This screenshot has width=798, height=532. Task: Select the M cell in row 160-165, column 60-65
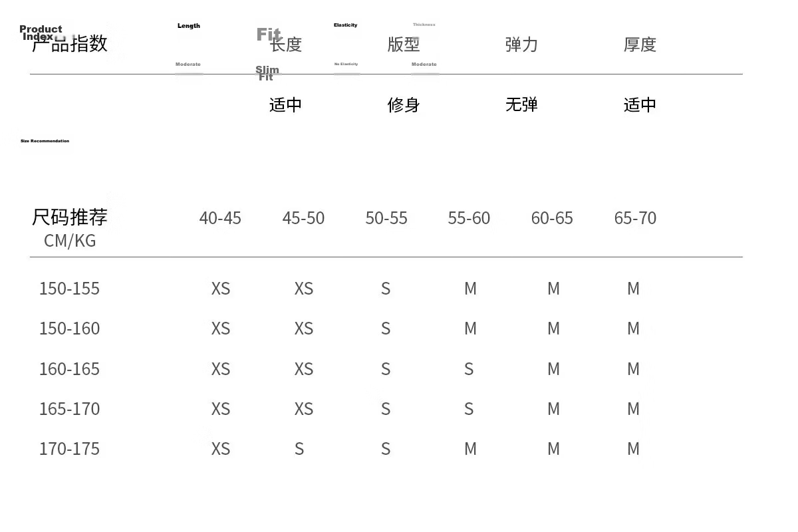tap(553, 369)
